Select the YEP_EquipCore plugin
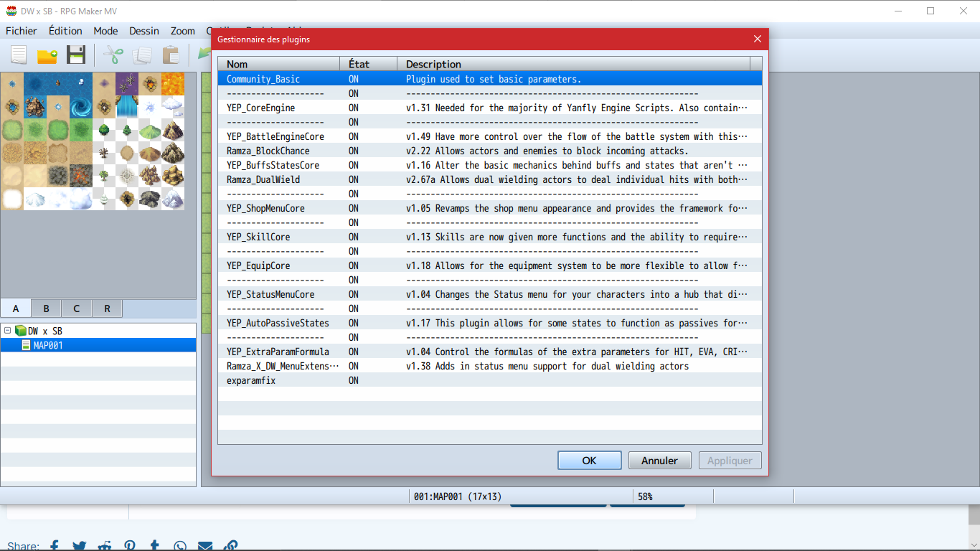This screenshot has height=551, width=980. 490,265
